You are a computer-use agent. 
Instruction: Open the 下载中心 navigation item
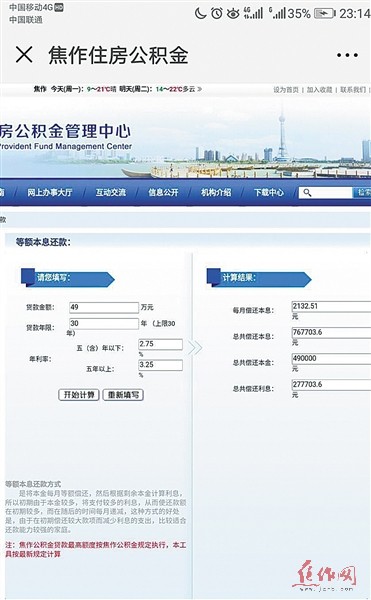point(269,192)
